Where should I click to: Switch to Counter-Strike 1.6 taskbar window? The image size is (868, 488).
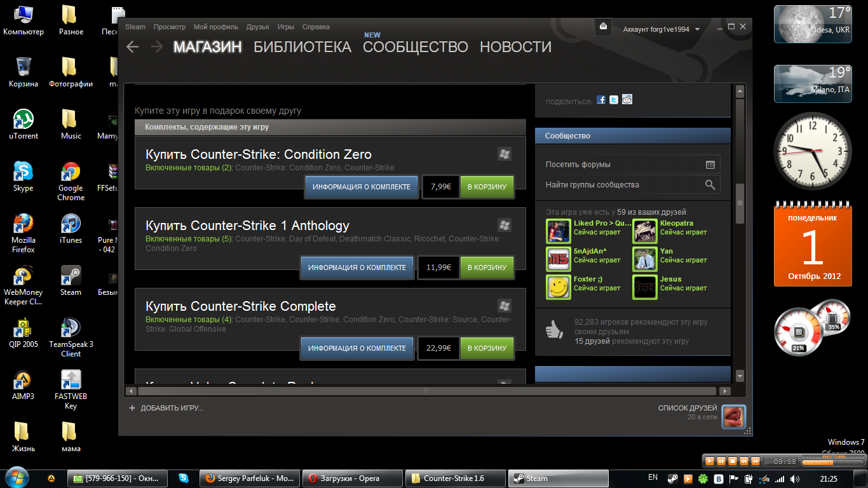455,478
